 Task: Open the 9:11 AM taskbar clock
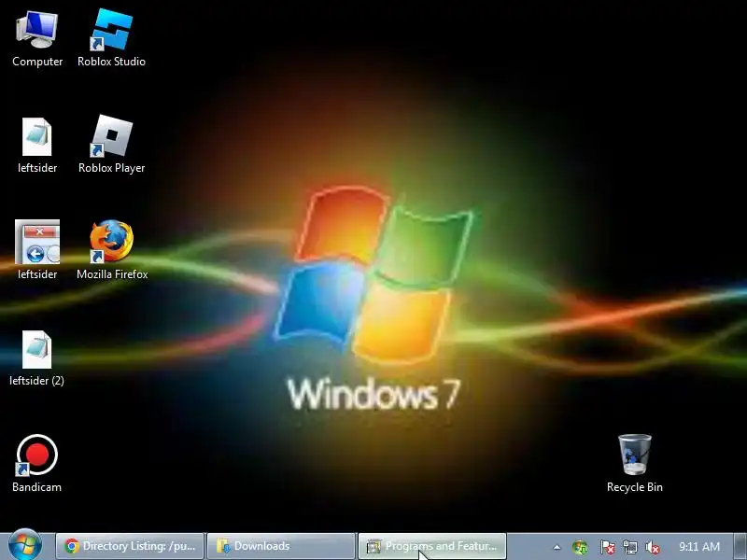click(x=698, y=547)
